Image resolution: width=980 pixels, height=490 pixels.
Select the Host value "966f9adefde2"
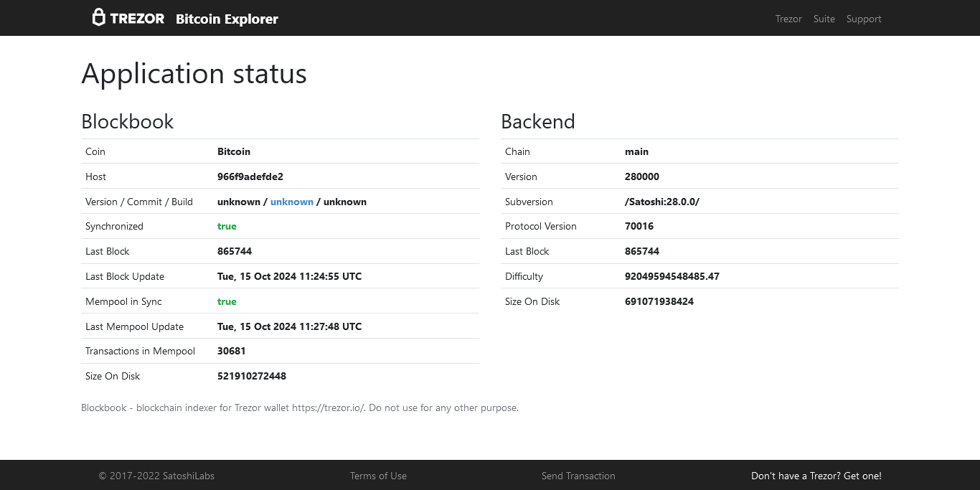pyautogui.click(x=250, y=176)
